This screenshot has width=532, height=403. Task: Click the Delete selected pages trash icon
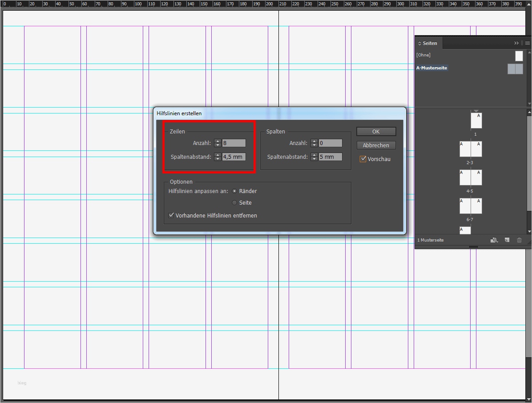point(519,240)
